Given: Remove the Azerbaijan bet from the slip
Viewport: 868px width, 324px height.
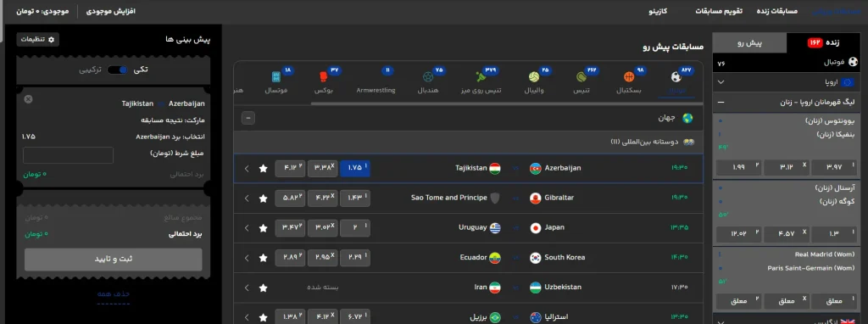Looking at the screenshot, I should point(28,99).
